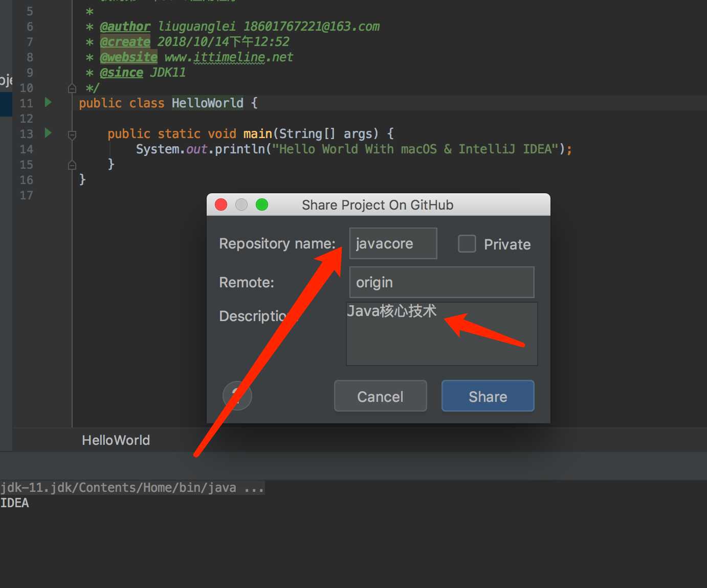Edit the Remote field origin
707x588 pixels.
pos(441,282)
